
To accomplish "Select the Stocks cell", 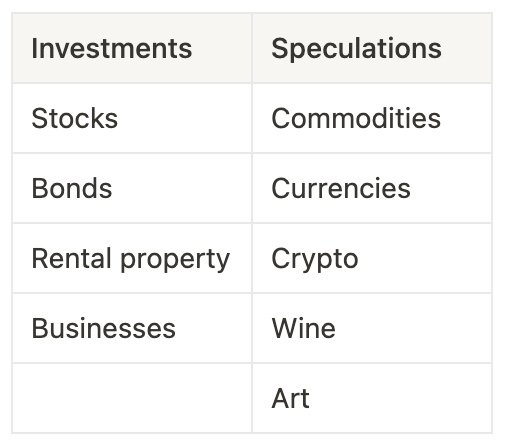I will tap(132, 118).
